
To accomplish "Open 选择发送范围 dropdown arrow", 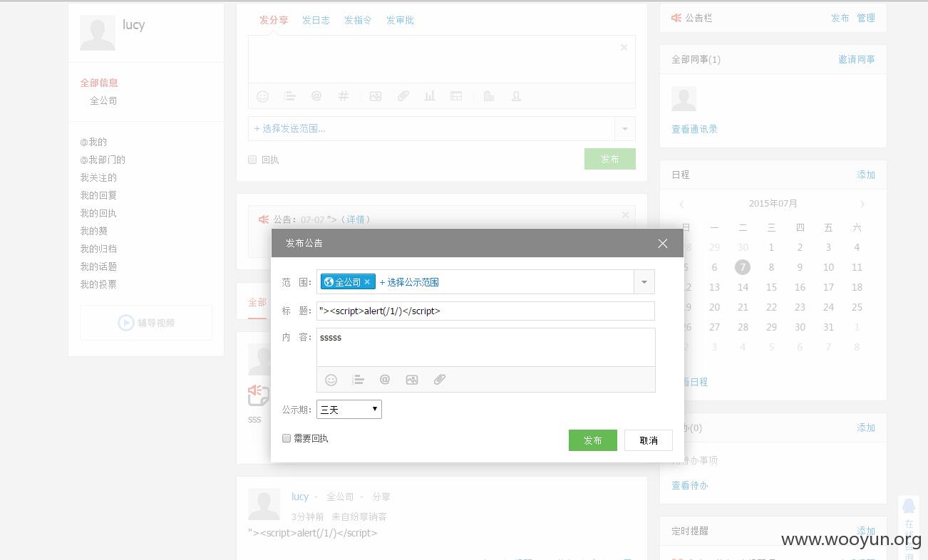I will tap(625, 129).
